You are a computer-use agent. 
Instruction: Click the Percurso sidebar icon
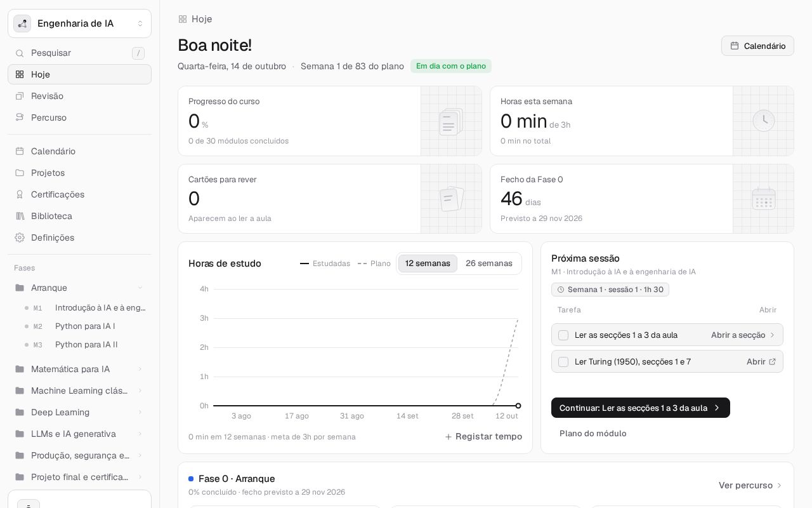pyautogui.click(x=20, y=117)
